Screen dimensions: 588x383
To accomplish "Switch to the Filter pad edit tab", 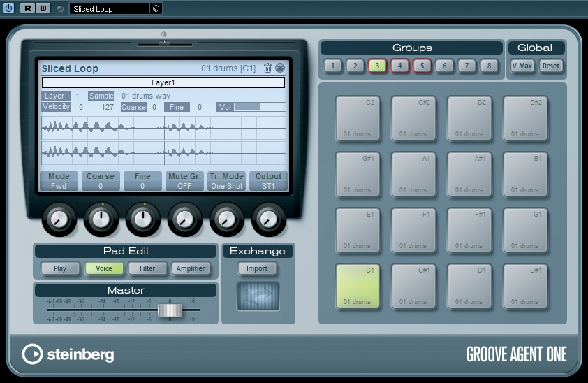I will (x=147, y=268).
